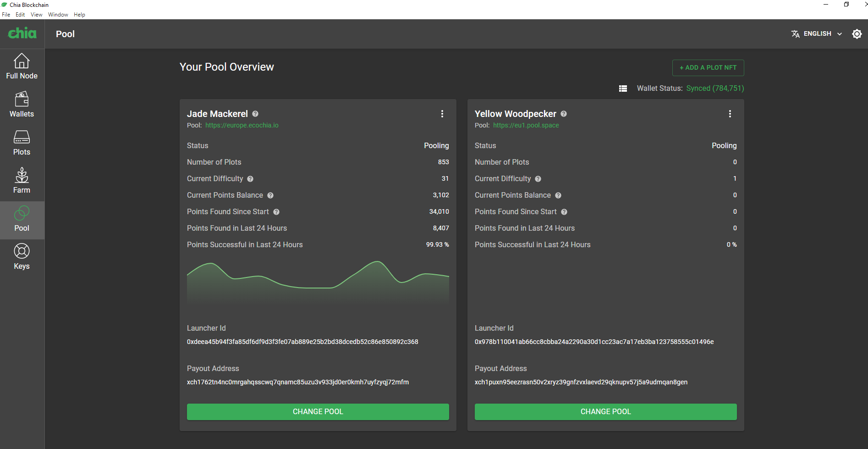Viewport: 868px width, 449px height.
Task: Click the 34,010 points since start value
Action: point(439,211)
